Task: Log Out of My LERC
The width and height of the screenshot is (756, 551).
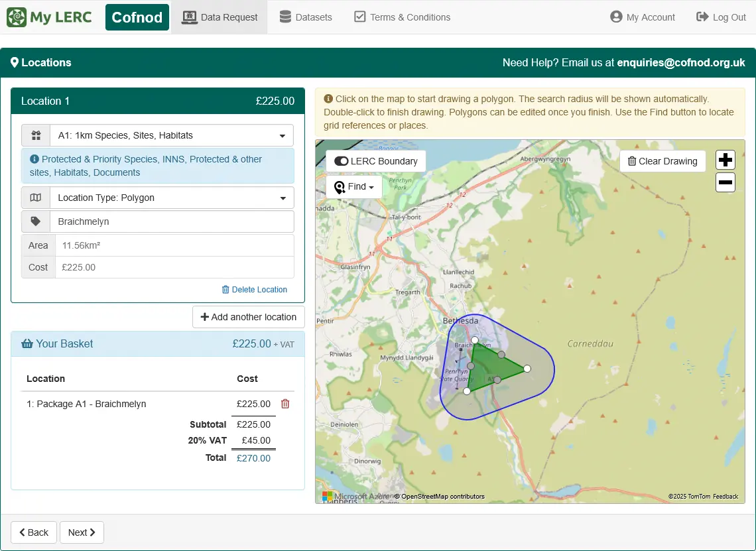Action: tap(721, 17)
